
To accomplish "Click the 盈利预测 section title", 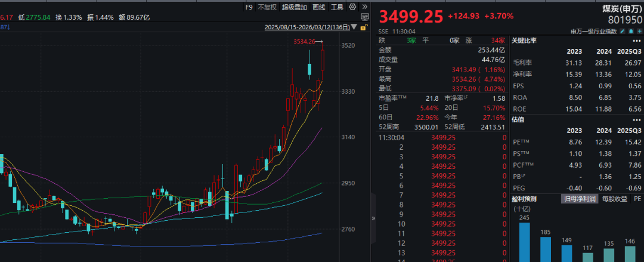I will (x=524, y=199).
